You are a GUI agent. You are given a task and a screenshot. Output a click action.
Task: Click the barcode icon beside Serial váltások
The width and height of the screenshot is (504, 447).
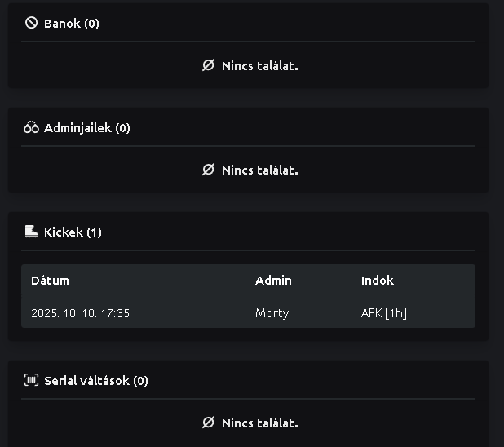pyautogui.click(x=32, y=380)
